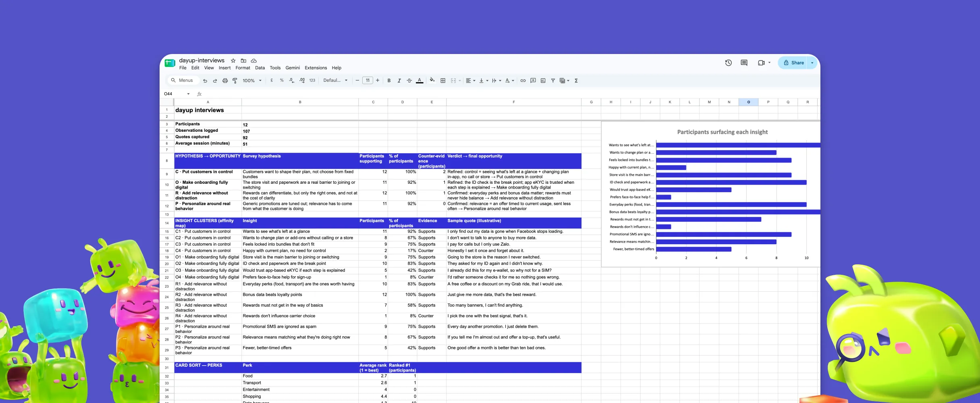
Task: Print the spreadsheet
Action: pyautogui.click(x=225, y=81)
